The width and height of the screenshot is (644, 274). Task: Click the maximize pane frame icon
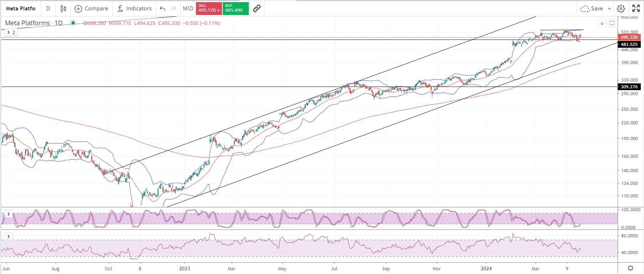coord(612,23)
